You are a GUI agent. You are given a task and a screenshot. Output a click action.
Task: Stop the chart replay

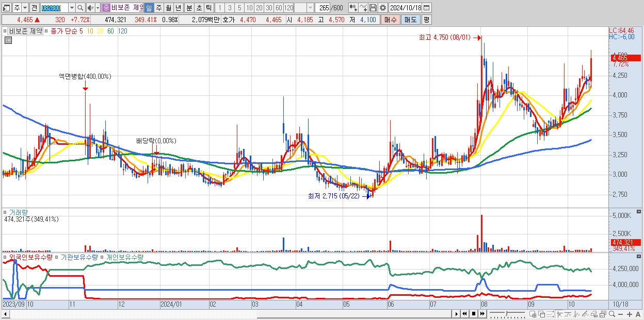tap(474, 314)
